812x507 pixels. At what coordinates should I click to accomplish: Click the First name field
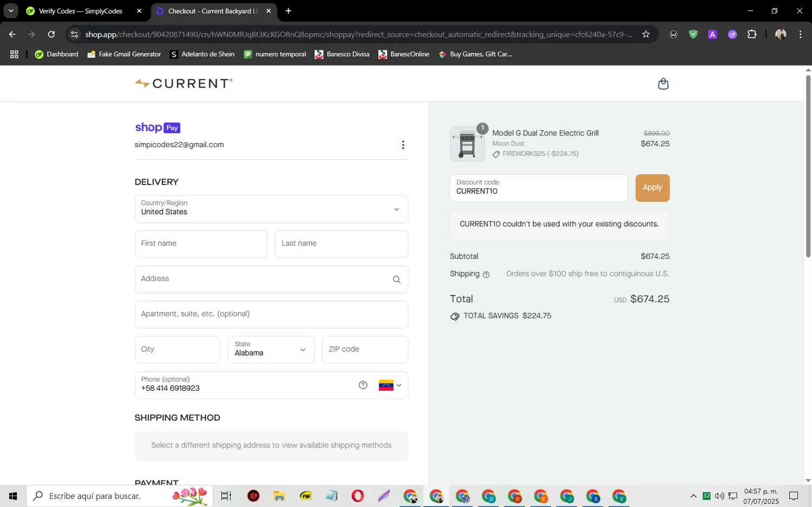(201, 244)
